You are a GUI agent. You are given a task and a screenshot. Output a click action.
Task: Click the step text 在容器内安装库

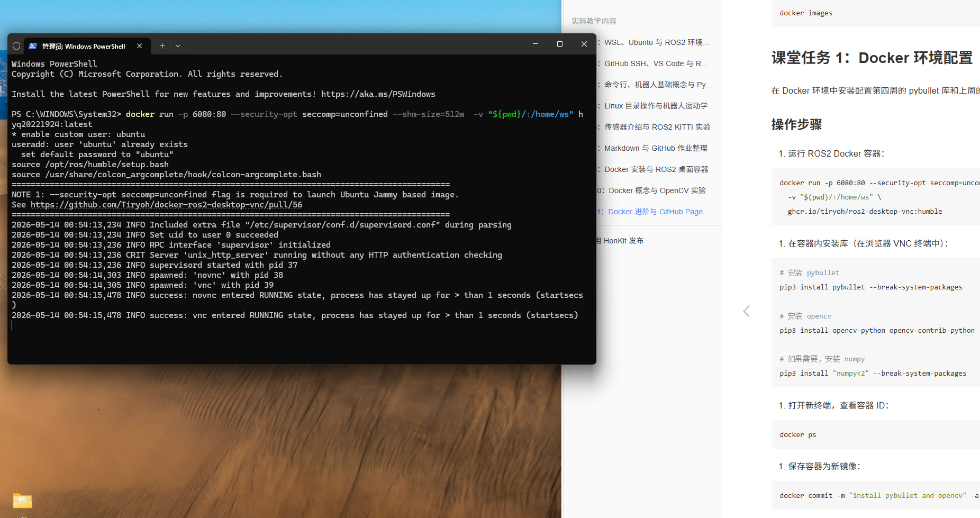point(868,244)
